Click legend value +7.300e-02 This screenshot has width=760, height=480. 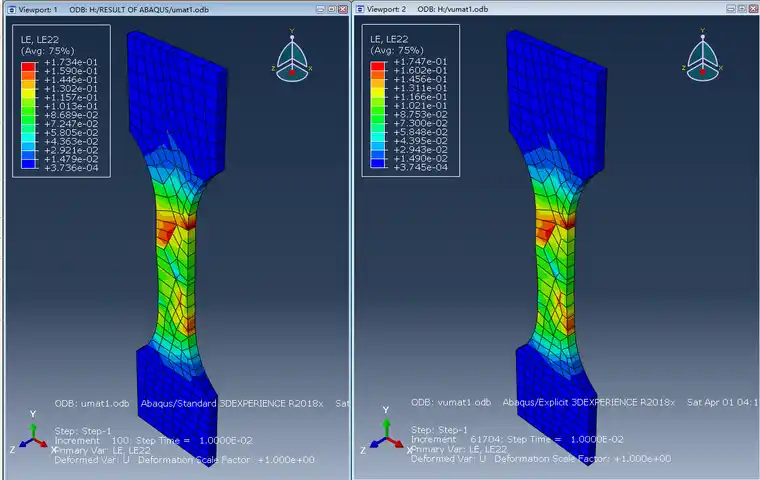click(420, 123)
